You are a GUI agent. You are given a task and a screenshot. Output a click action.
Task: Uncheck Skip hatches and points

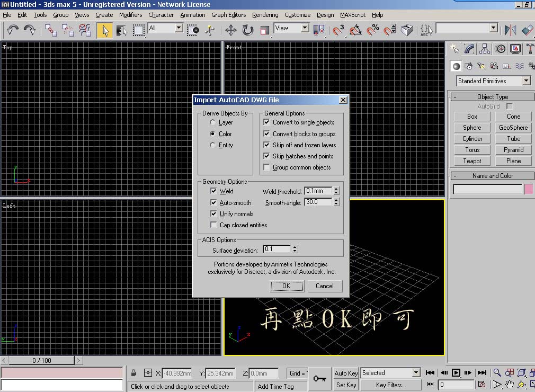click(267, 156)
